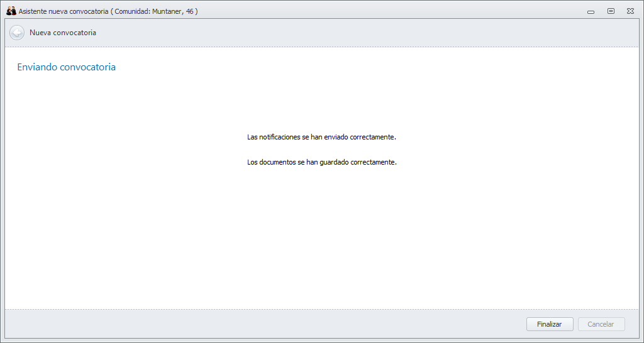
Task: Go back with the circular arrow icon
Action: click(17, 33)
